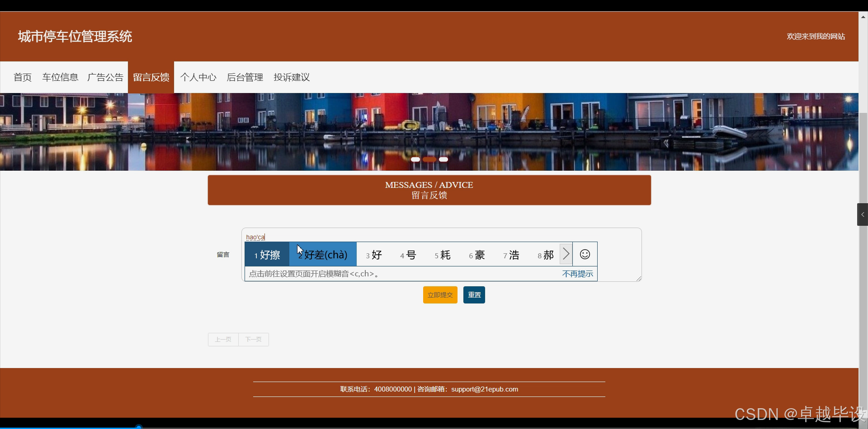Click the 下一页 pagination button
868x429 pixels.
point(253,339)
